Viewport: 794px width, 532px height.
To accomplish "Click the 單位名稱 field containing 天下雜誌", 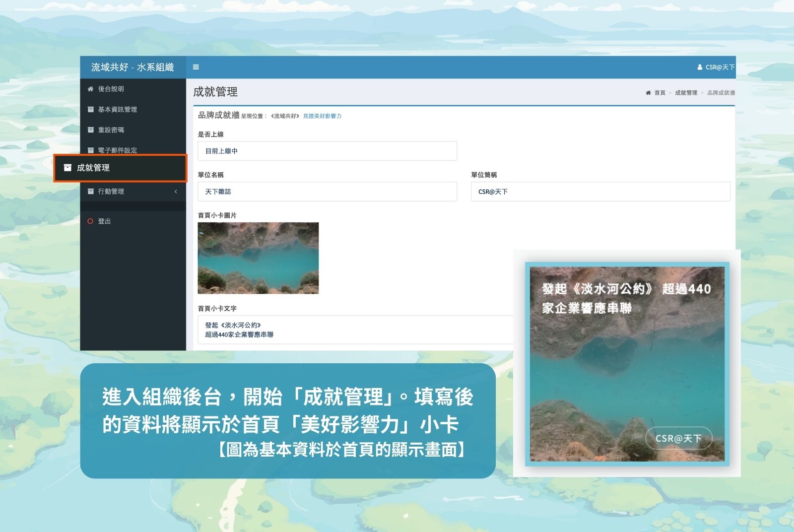I will click(327, 192).
